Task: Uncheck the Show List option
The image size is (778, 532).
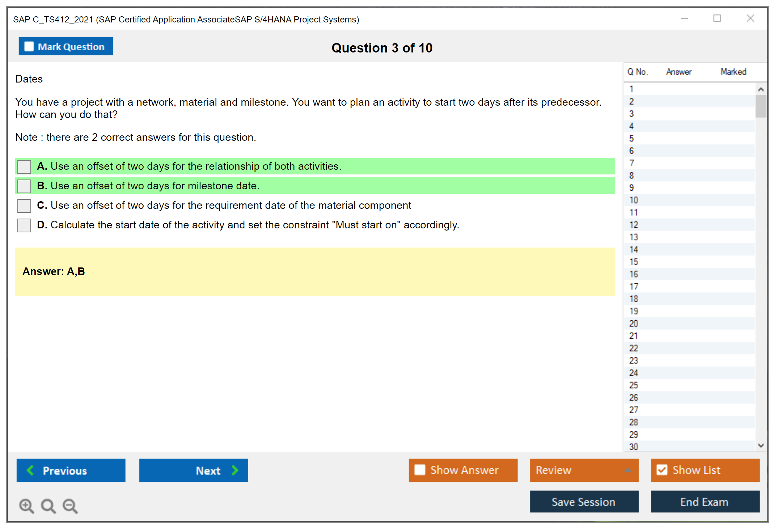Action: pyautogui.click(x=662, y=470)
